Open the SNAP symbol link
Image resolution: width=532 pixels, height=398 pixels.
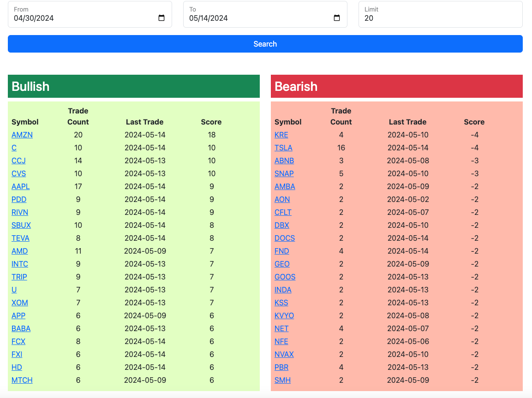[284, 173]
